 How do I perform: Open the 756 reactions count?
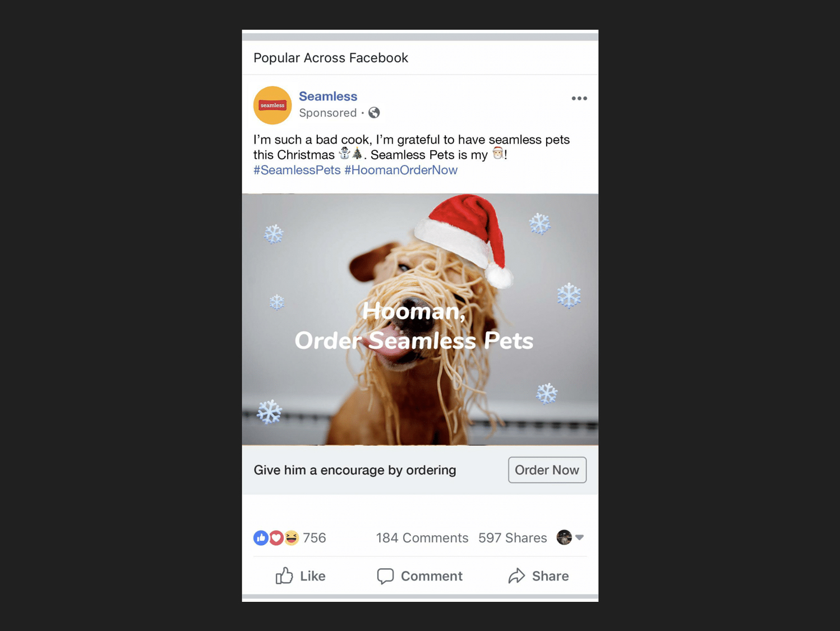[315, 538]
